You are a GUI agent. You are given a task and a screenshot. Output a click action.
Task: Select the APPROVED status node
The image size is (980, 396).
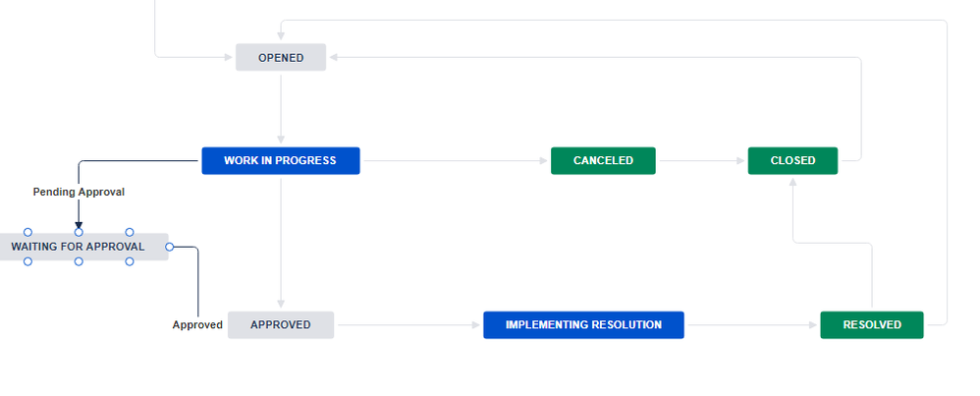tap(281, 325)
